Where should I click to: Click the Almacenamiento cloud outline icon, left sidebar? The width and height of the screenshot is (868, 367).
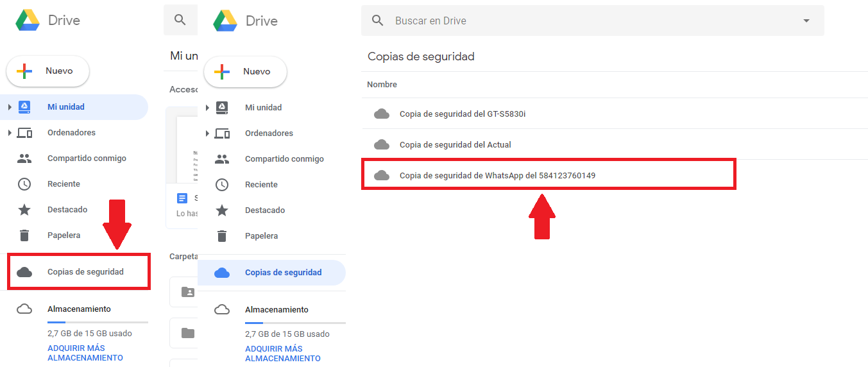tap(24, 309)
